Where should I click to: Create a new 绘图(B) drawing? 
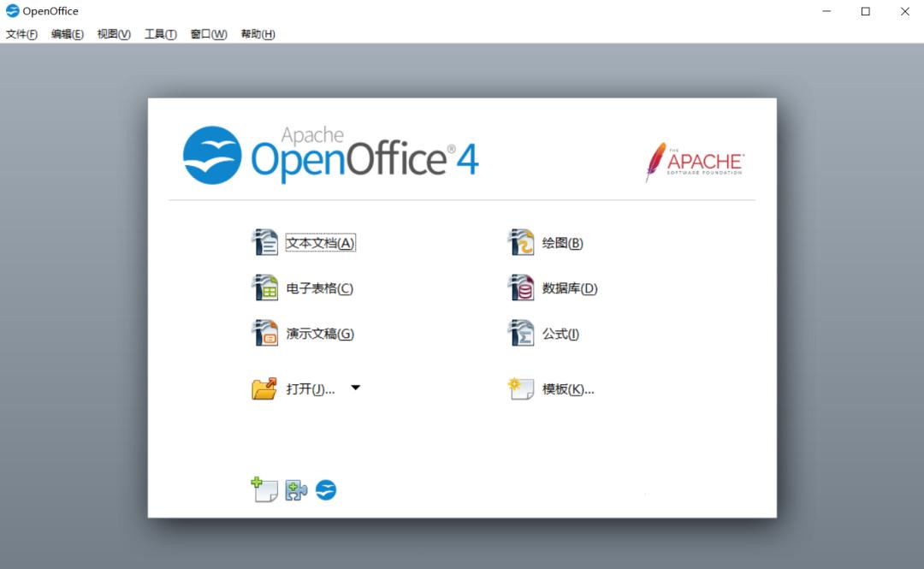(562, 243)
